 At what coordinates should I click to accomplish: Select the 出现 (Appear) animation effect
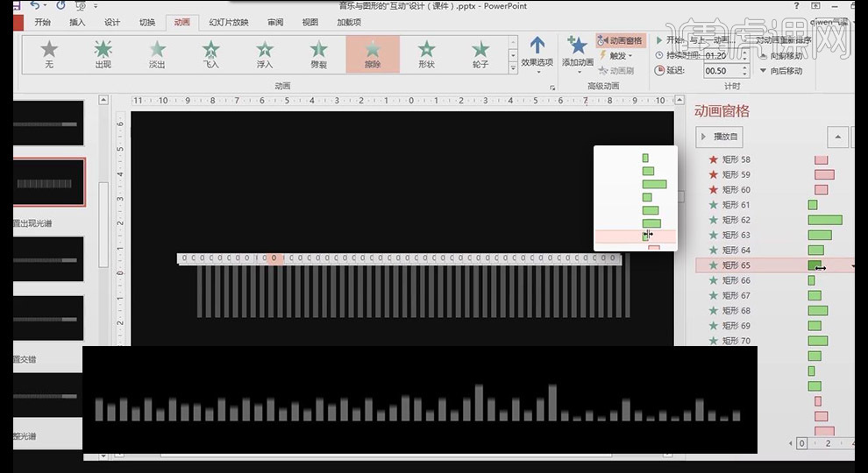tap(103, 54)
